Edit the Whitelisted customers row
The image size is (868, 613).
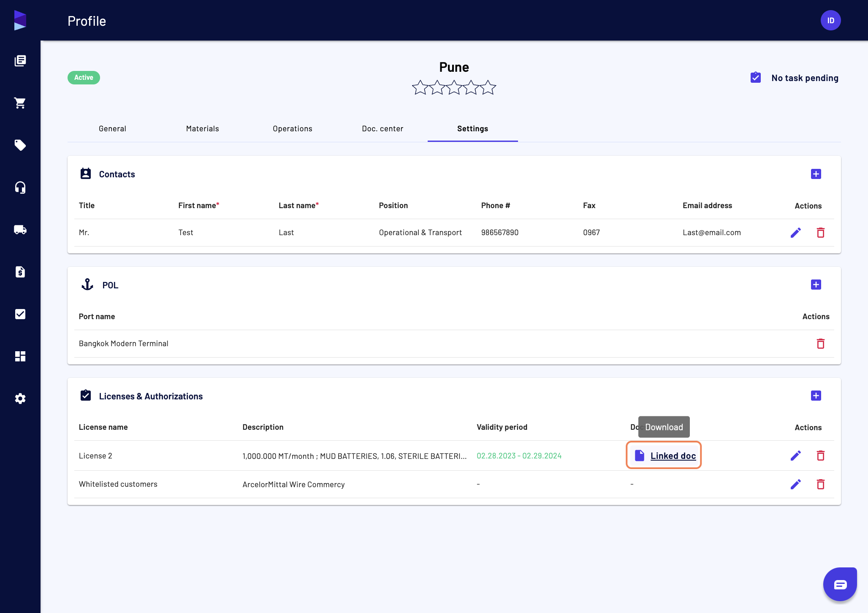click(x=795, y=484)
